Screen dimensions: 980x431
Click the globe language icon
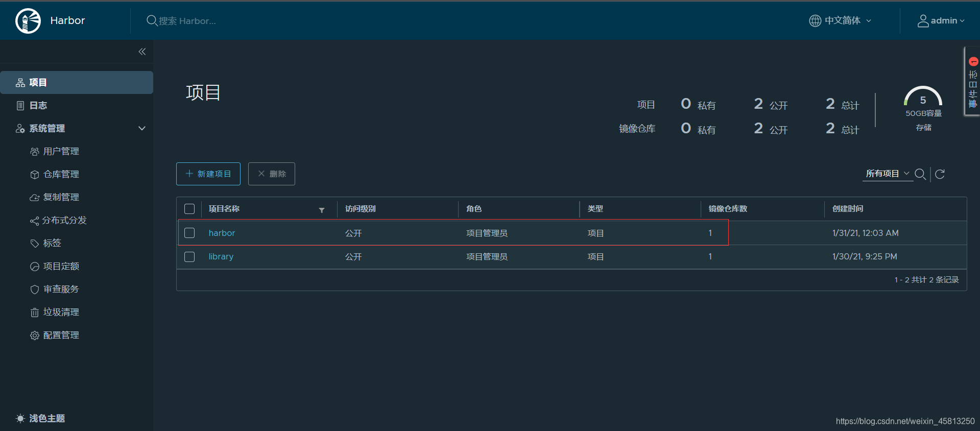pos(815,20)
